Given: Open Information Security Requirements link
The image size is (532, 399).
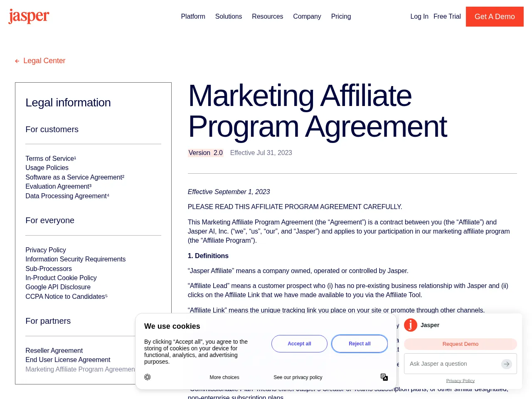Looking at the screenshot, I should [x=75, y=259].
